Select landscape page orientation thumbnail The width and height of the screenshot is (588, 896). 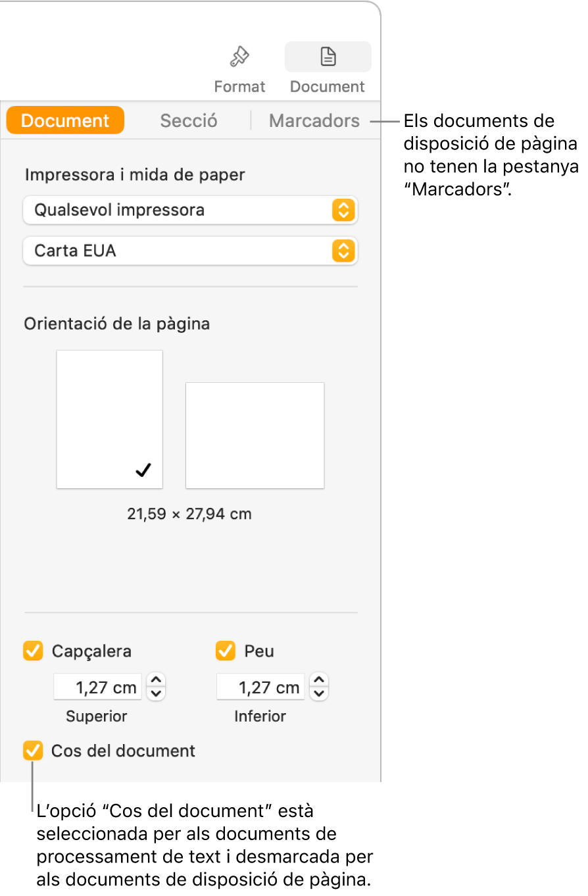(255, 436)
